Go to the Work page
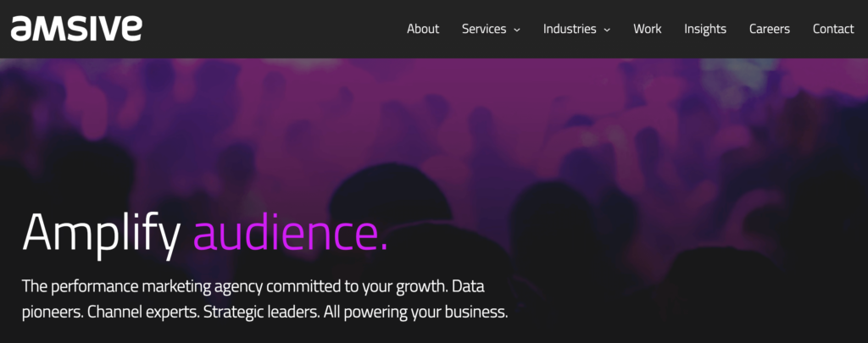This screenshot has width=868, height=343. (x=648, y=29)
